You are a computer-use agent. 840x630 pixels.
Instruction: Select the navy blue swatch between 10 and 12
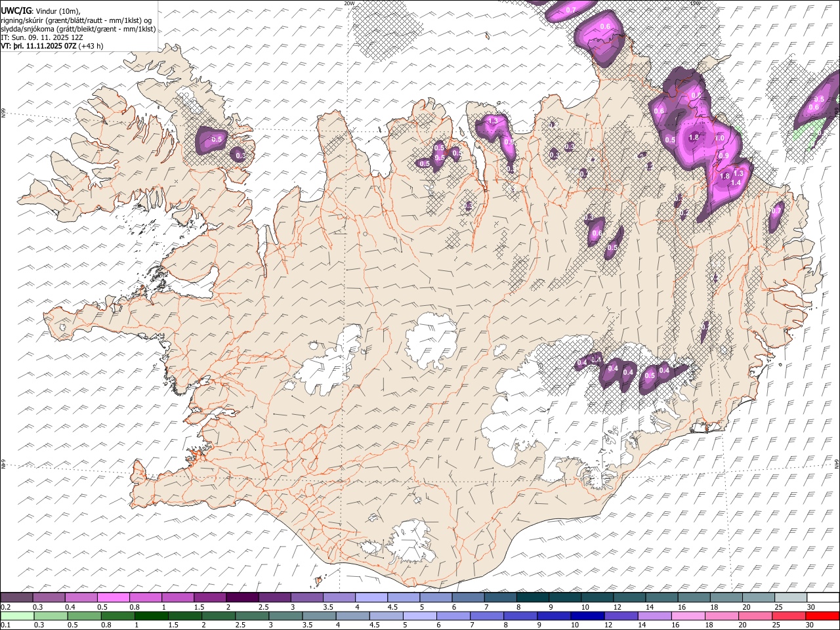coord(587,616)
